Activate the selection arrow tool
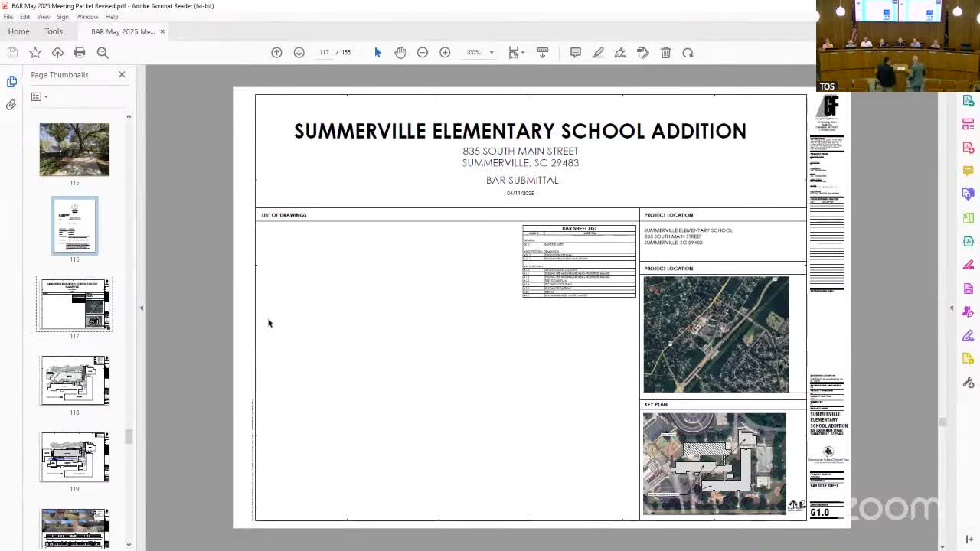The height and width of the screenshot is (551, 980). click(x=377, y=52)
